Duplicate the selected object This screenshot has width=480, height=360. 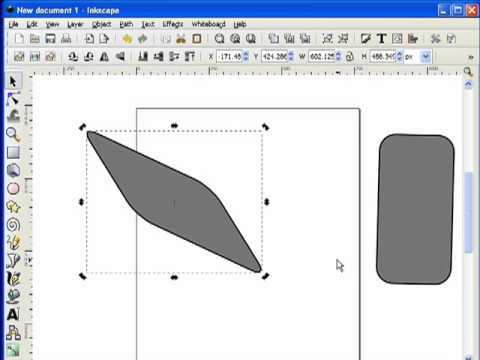[x=273, y=39]
